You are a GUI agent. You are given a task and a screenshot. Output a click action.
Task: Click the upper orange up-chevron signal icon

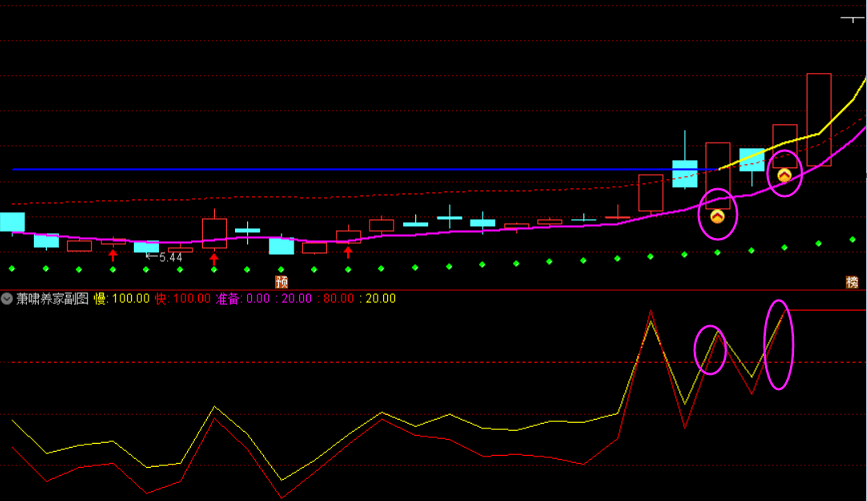coord(784,175)
